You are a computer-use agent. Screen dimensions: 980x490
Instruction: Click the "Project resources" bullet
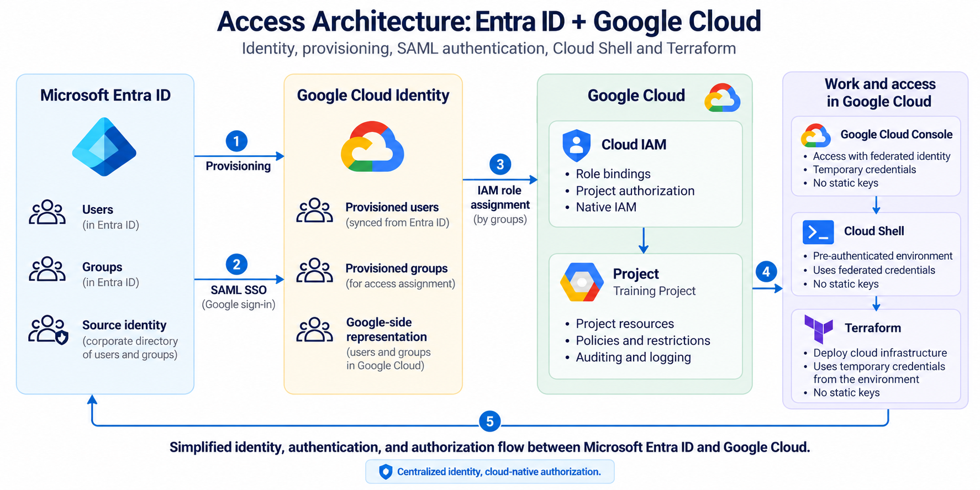(625, 324)
